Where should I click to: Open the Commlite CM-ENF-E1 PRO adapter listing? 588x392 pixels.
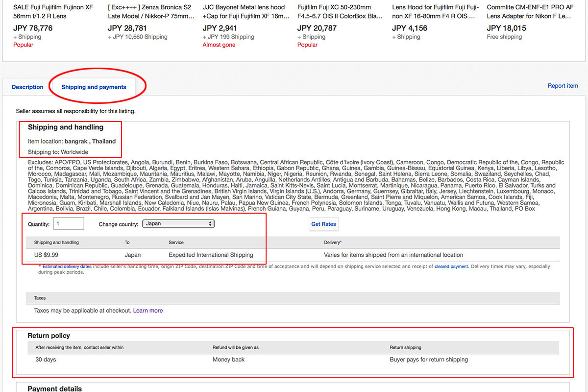point(530,12)
